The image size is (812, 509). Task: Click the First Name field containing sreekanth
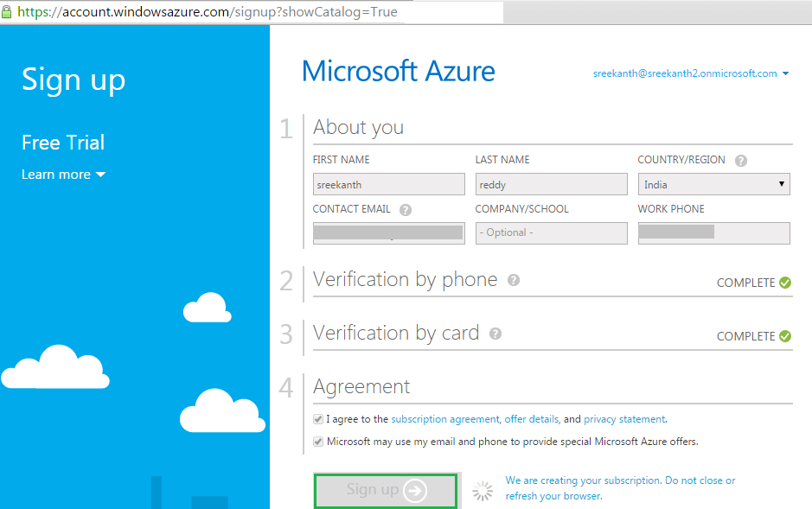(x=389, y=184)
